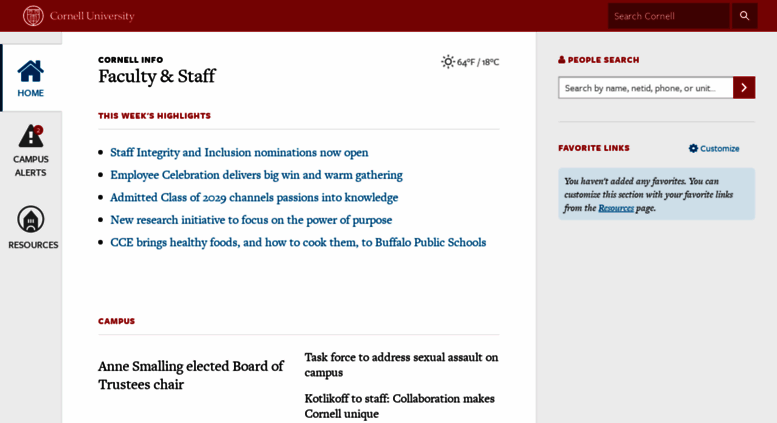Viewport: 777px width, 423px height.
Task: Open the Resources sidebar icon
Action: (31, 219)
